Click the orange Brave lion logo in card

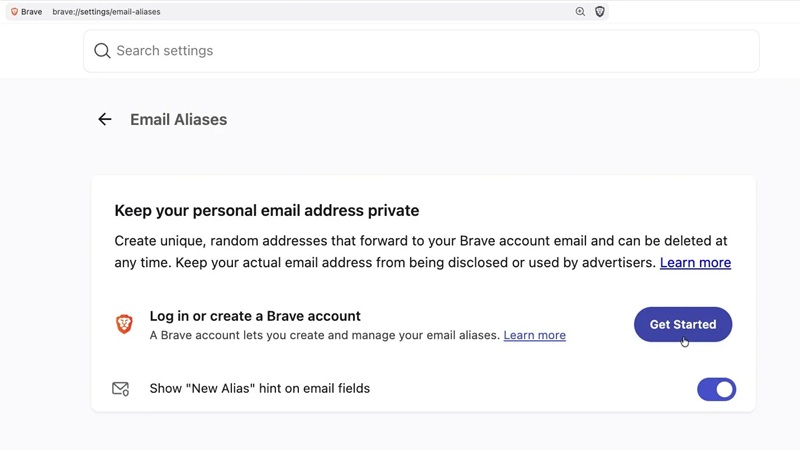coord(124,324)
